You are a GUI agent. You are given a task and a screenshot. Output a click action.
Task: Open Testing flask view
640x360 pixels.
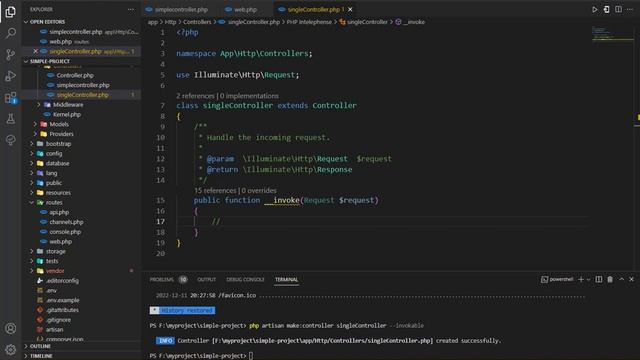click(11, 119)
